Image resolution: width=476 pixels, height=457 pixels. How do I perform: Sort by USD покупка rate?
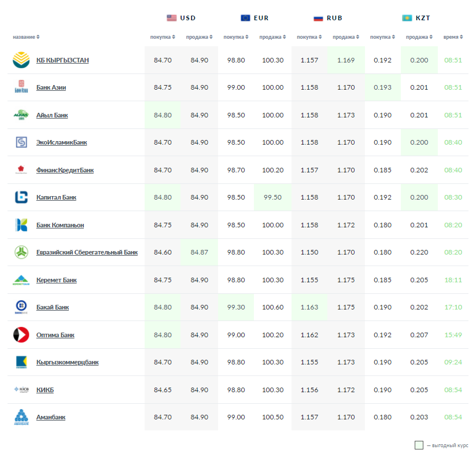pos(163,37)
